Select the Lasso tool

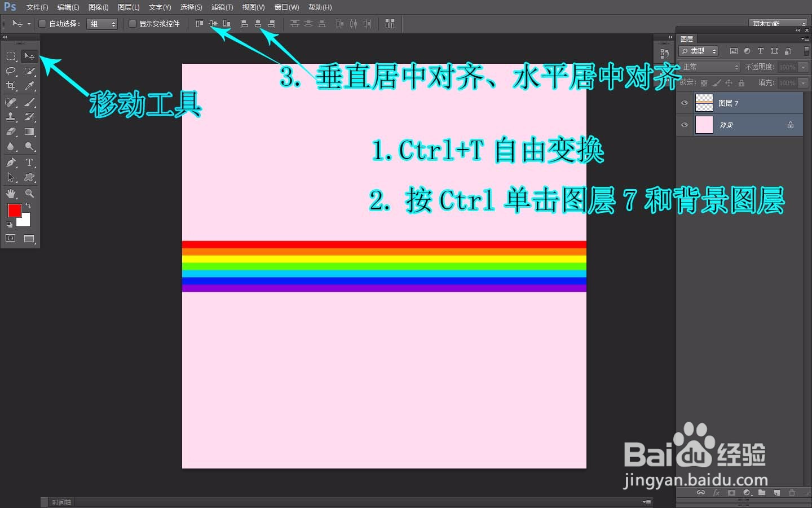pos(10,71)
